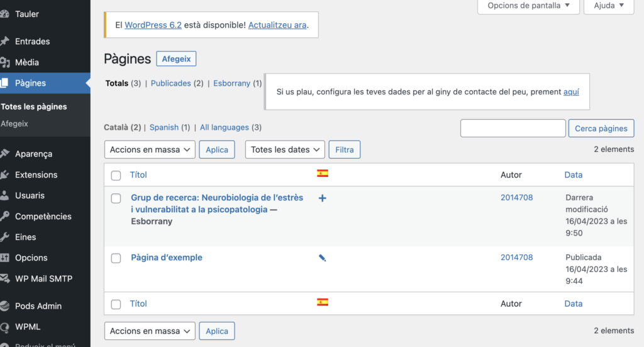Click the page search input field
644x347 pixels.
click(x=513, y=128)
